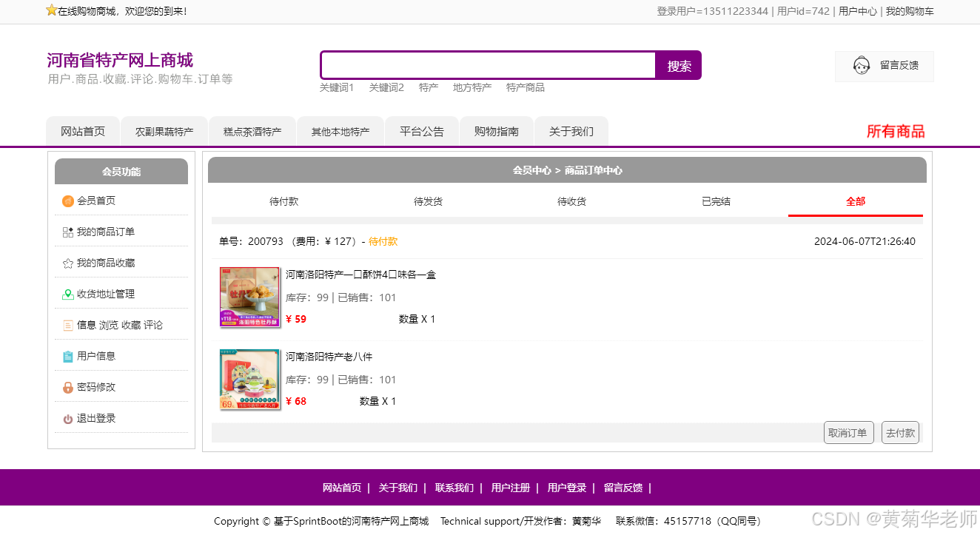Viewport: 980px width, 535px height.
Task: Switch to the 待付款 order tab
Action: pyautogui.click(x=283, y=201)
